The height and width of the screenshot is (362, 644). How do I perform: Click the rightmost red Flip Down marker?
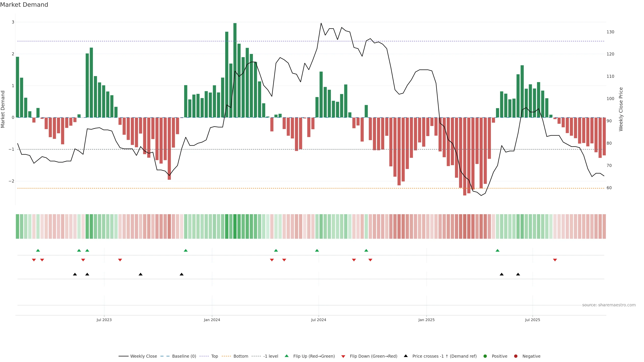click(x=555, y=260)
